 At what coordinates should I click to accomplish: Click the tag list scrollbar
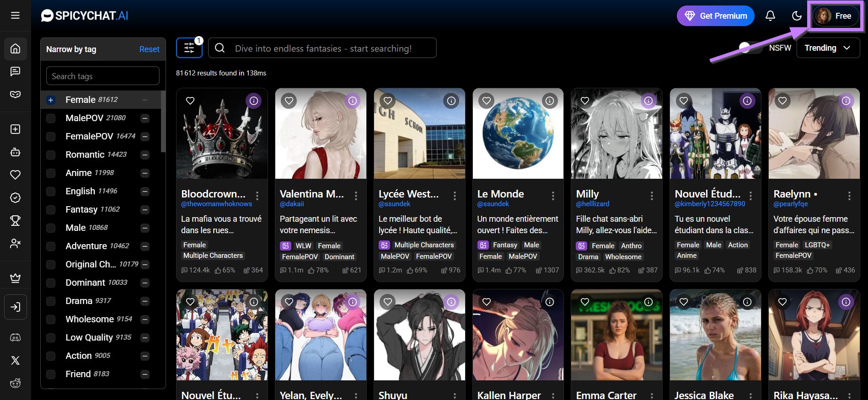click(x=163, y=121)
